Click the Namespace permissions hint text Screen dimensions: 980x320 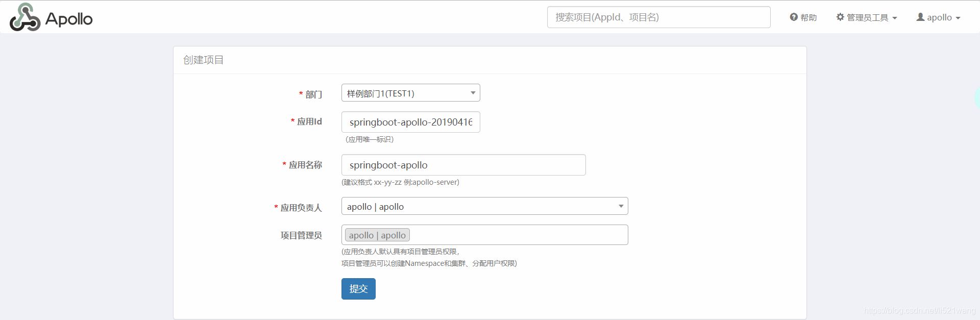click(x=429, y=263)
